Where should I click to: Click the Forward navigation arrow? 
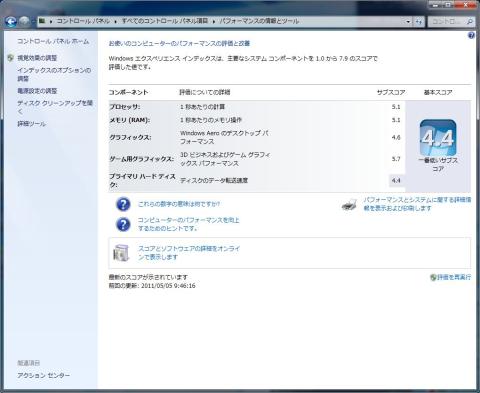tap(24, 22)
